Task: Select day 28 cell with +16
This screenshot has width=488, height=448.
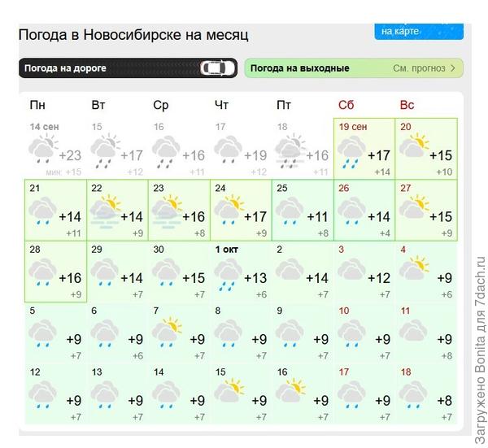Action: point(55,272)
